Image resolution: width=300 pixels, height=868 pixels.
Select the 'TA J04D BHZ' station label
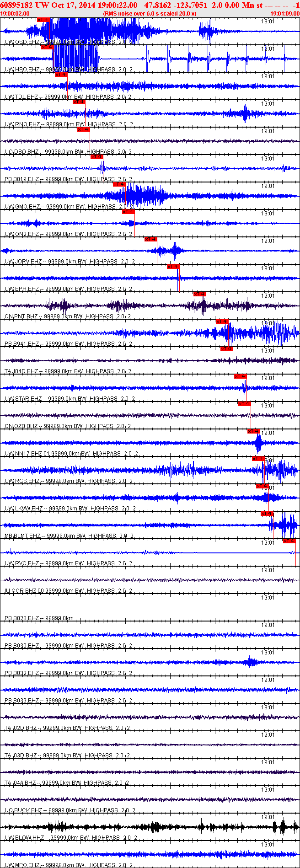[x=22, y=371]
